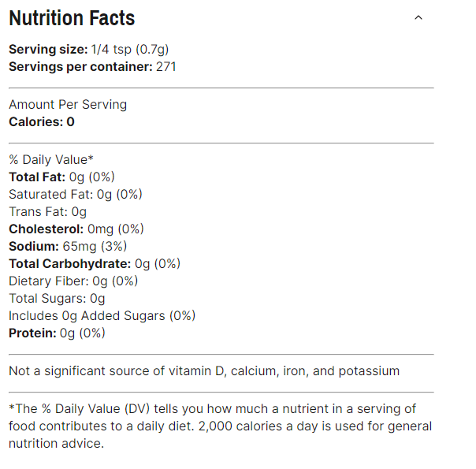Click the Total Carbohydrate row
476x469 pixels.
click(95, 264)
